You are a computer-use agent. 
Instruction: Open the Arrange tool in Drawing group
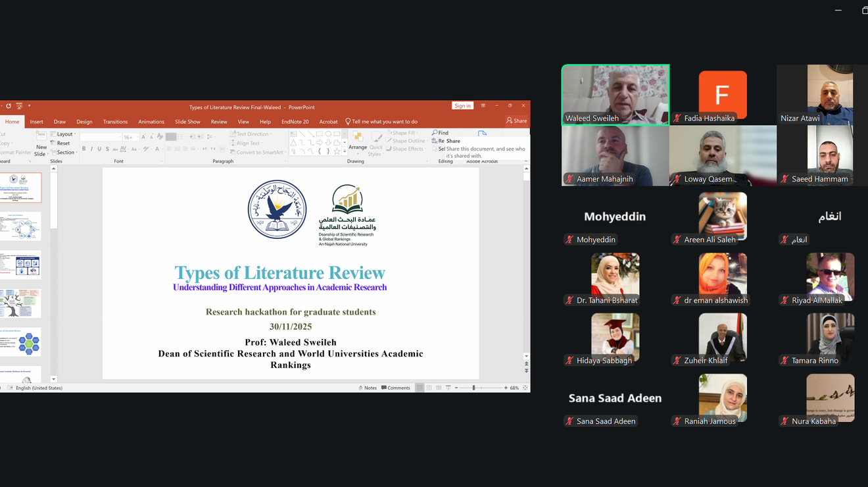click(x=358, y=140)
